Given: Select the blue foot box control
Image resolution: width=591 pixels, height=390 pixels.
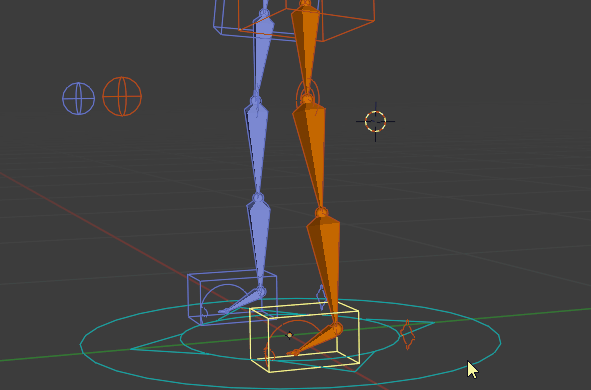Looking at the screenshot, I should point(232,297).
